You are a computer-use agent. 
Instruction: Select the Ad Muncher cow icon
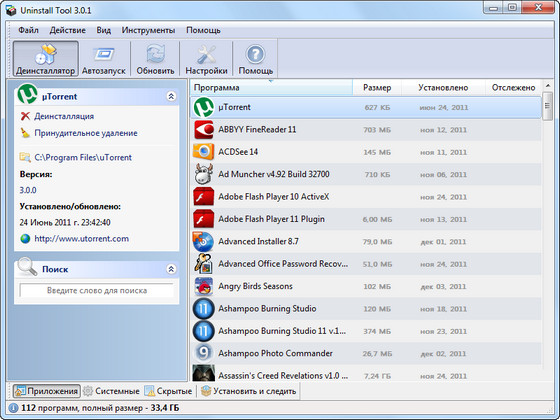click(204, 174)
